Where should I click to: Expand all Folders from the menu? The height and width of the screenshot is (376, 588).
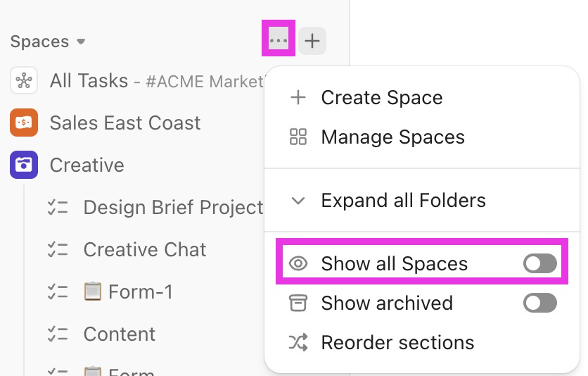(x=403, y=201)
